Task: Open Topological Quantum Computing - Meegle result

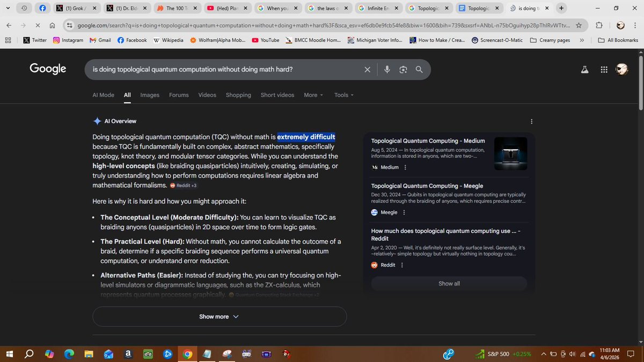Action: coord(427,186)
